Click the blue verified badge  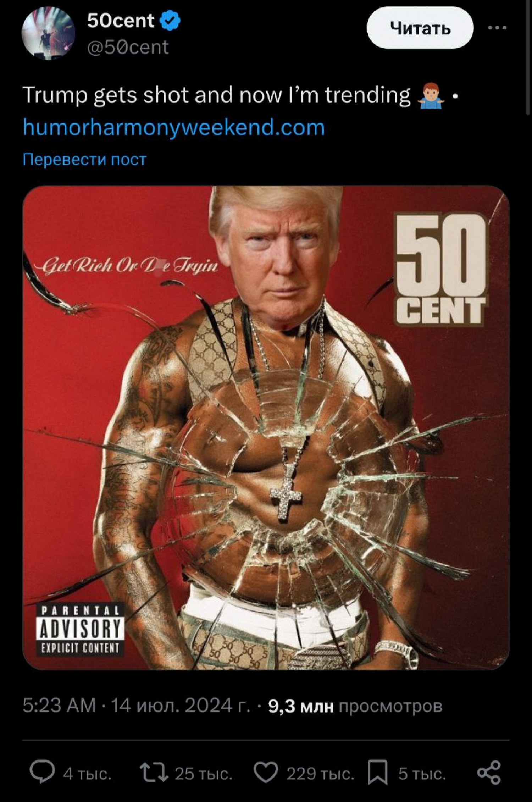170,21
